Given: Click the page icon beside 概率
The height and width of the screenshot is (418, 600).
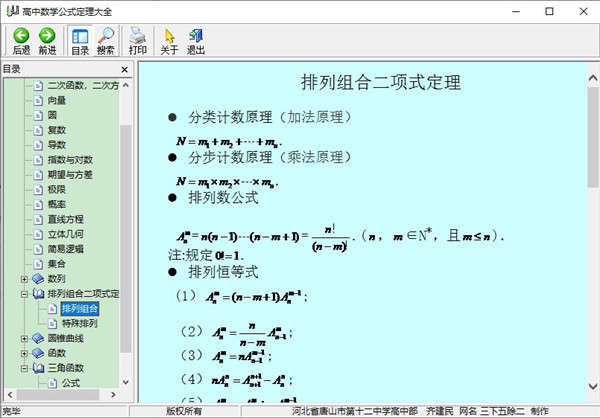Looking at the screenshot, I should click(38, 204).
